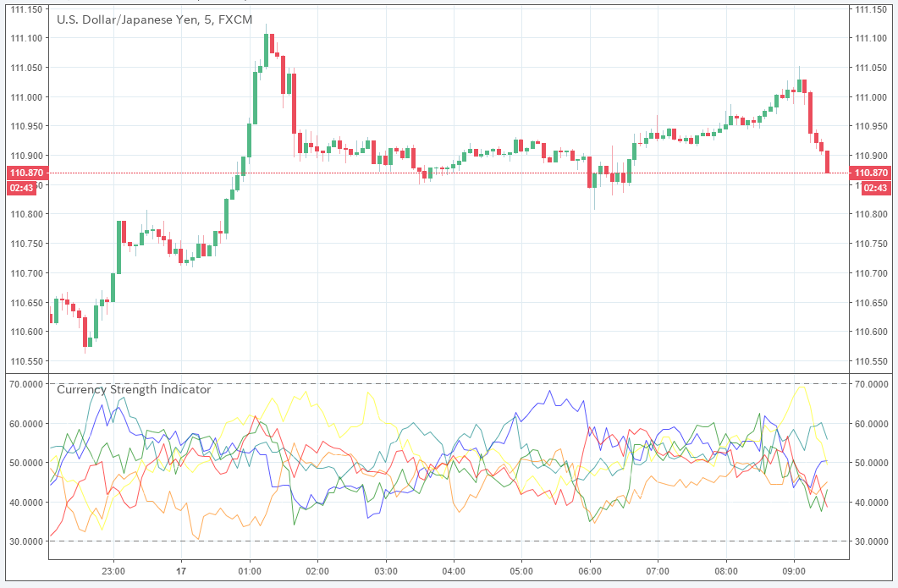Click 30.0000 on the right indicator axis
The width and height of the screenshot is (898, 588).
point(872,541)
